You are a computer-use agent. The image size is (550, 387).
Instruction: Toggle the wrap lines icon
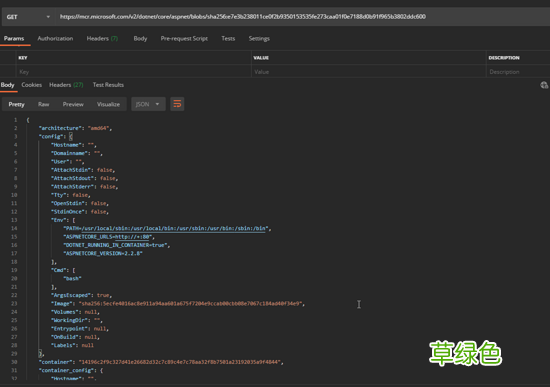coord(177,104)
